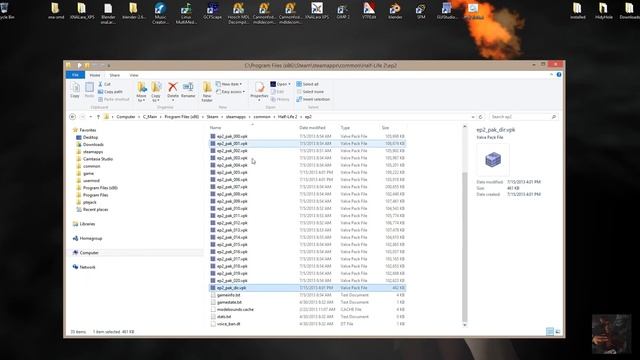Click the Paste icon in the ribbon
Viewport: 640px width, 360px height.
point(89,90)
